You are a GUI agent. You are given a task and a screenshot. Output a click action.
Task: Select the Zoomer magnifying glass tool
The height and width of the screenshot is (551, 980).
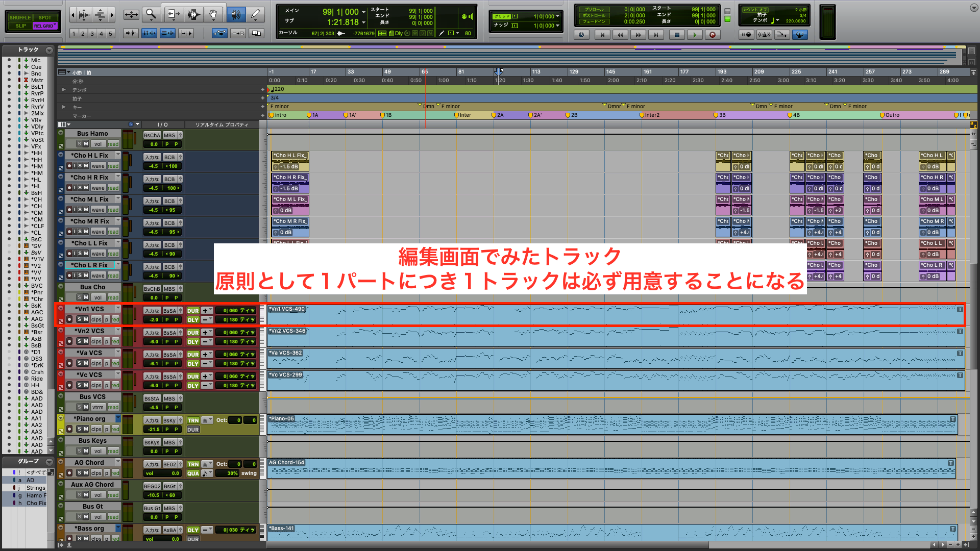click(x=151, y=14)
